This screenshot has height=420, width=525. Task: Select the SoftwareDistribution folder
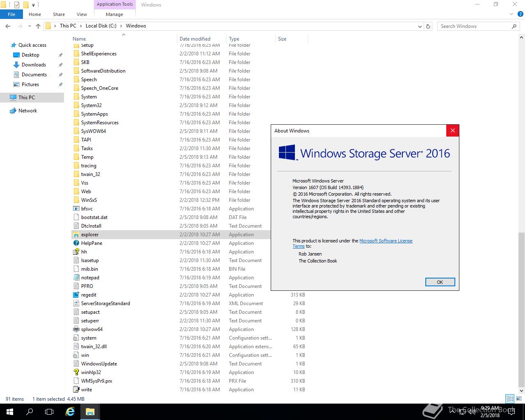pyautogui.click(x=103, y=71)
